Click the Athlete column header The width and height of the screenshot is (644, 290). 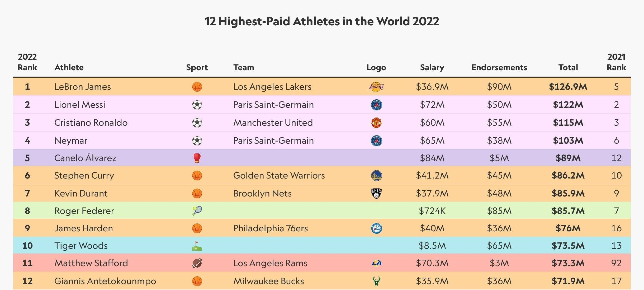(69, 67)
